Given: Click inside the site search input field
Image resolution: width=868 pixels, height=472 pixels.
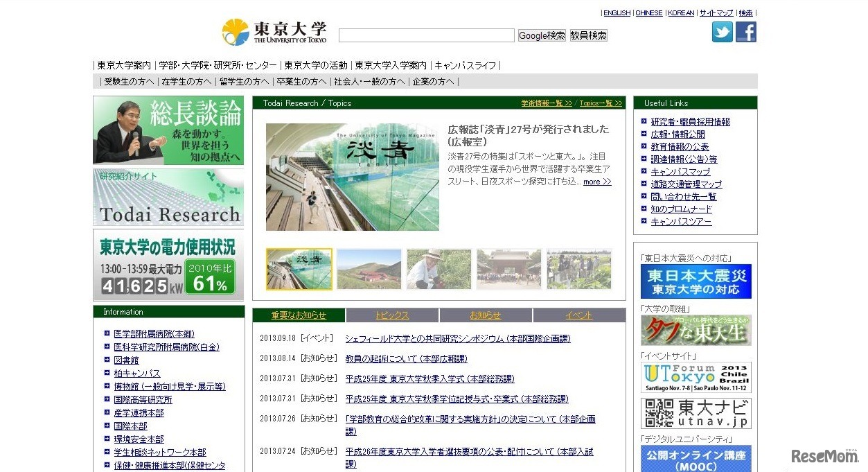Looking at the screenshot, I should [426, 34].
